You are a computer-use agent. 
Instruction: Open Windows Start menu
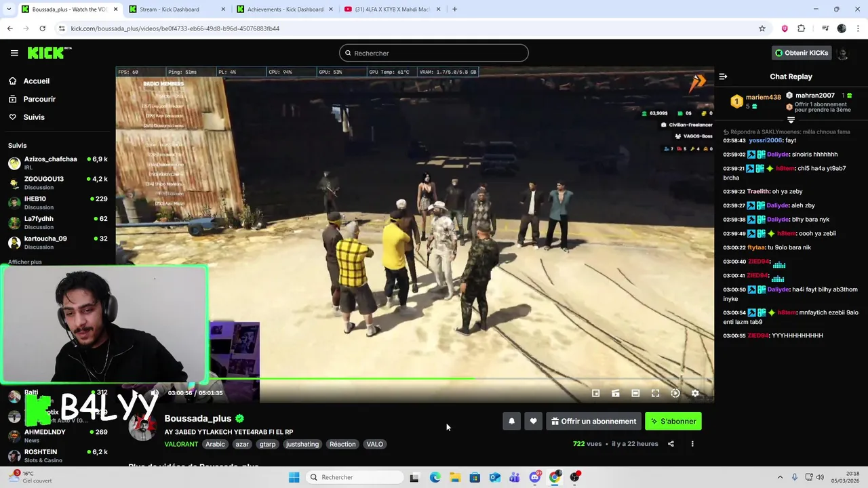click(x=294, y=477)
